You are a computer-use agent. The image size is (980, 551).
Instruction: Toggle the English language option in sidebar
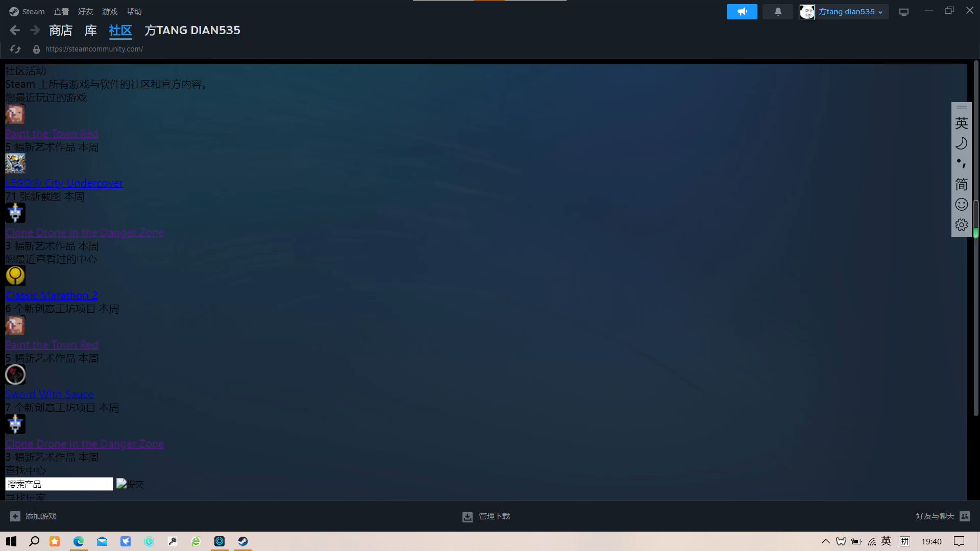click(961, 122)
